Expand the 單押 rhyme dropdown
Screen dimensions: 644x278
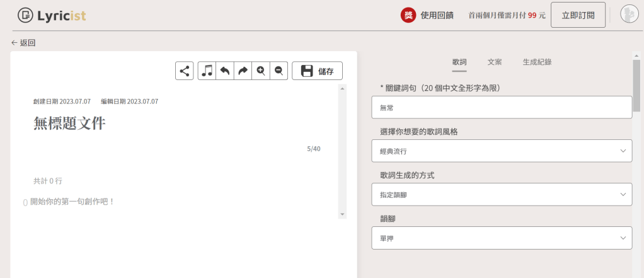coord(502,238)
